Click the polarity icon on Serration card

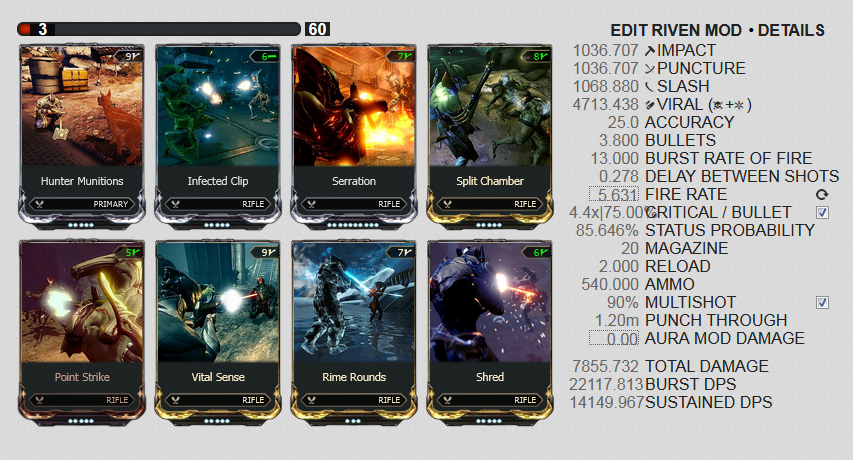(409, 56)
